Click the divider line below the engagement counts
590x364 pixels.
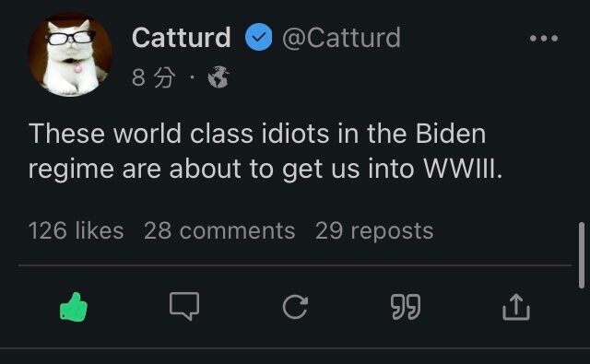tap(295, 265)
